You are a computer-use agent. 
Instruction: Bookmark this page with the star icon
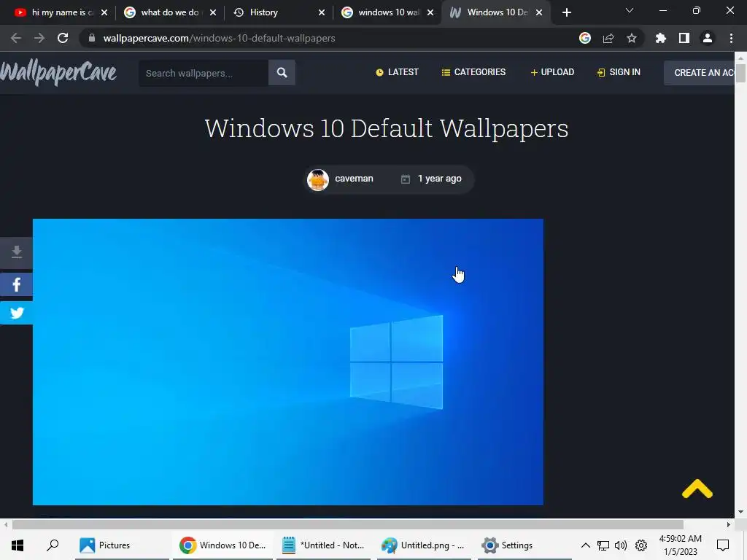tap(632, 38)
